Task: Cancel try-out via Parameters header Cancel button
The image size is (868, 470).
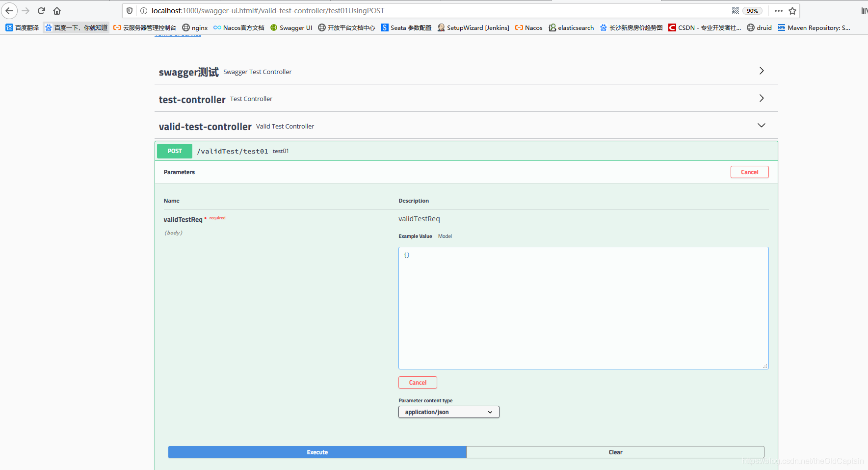Action: pos(749,172)
